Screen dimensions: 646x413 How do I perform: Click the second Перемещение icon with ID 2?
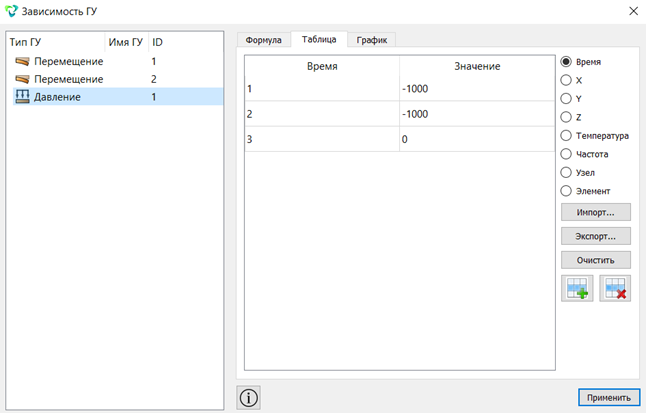(x=22, y=79)
